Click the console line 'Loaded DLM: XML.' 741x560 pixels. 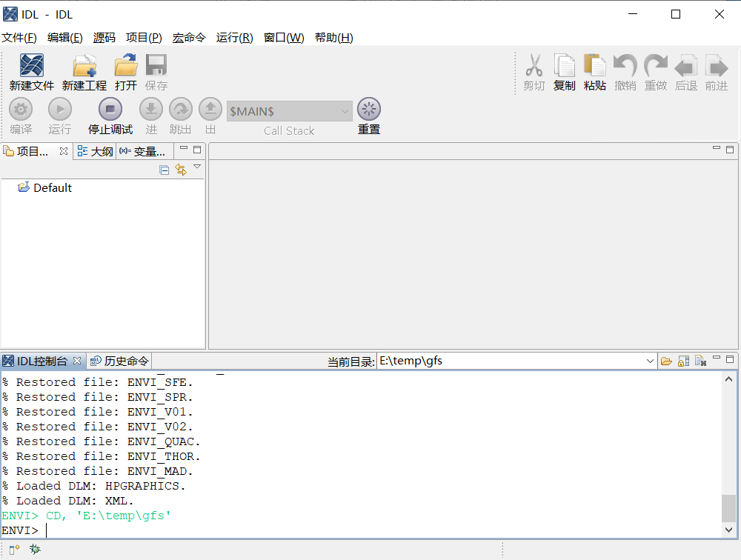(x=67, y=501)
